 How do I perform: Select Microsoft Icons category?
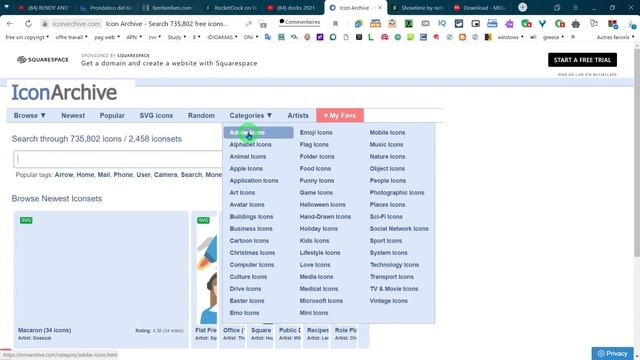click(x=321, y=301)
